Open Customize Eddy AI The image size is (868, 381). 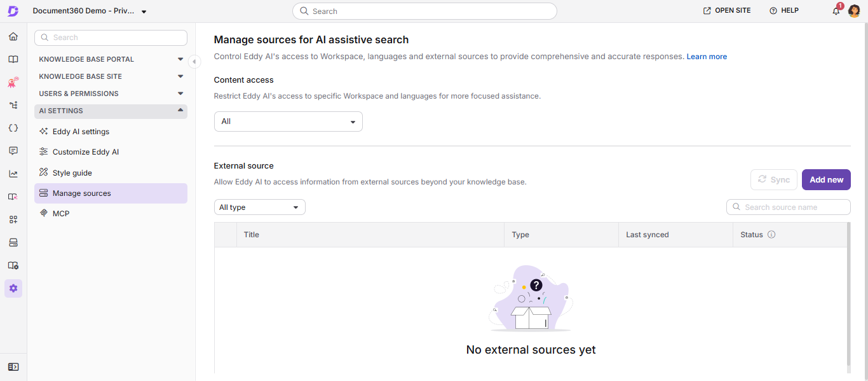pos(111,152)
